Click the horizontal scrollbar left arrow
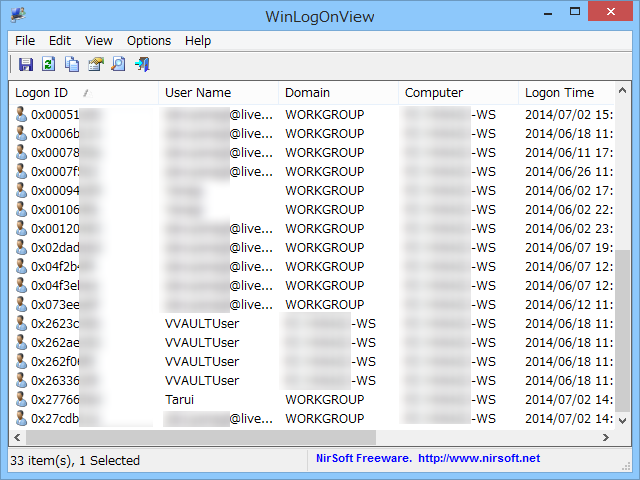The image size is (640, 480). 17,438
